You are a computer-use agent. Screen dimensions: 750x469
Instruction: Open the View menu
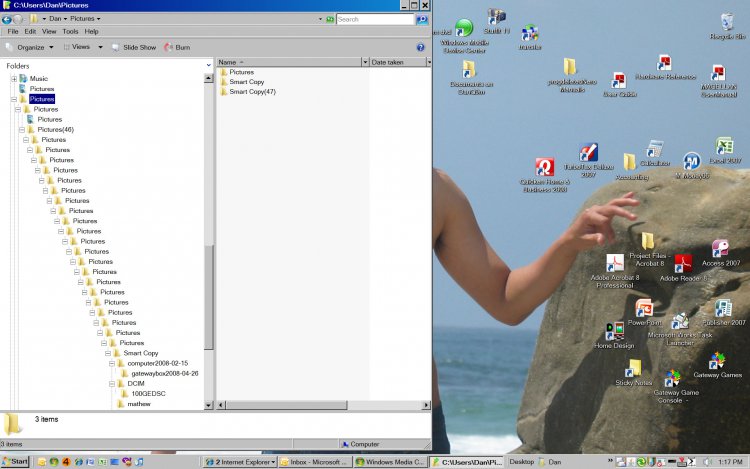point(49,32)
